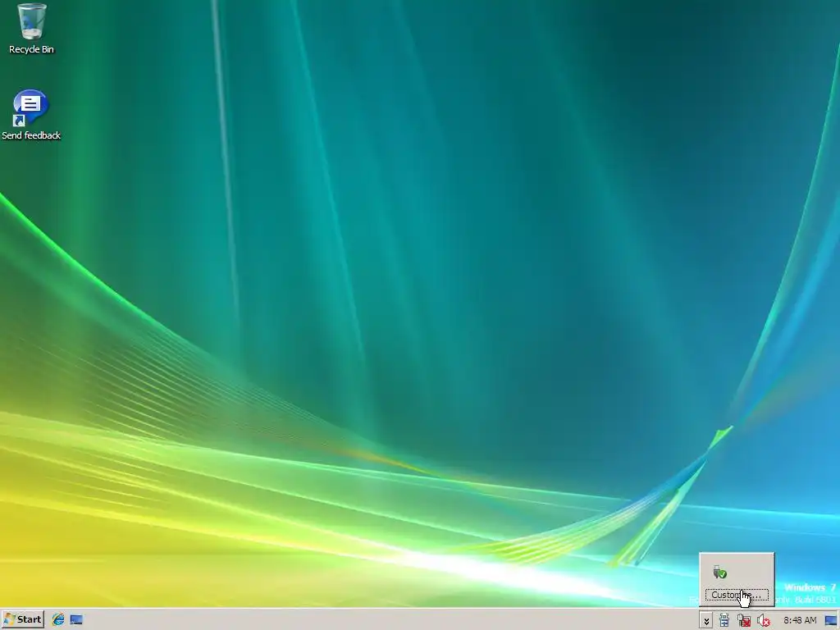Click the Show desktop quick launch icon
This screenshot has height=630, width=840.
point(76,620)
